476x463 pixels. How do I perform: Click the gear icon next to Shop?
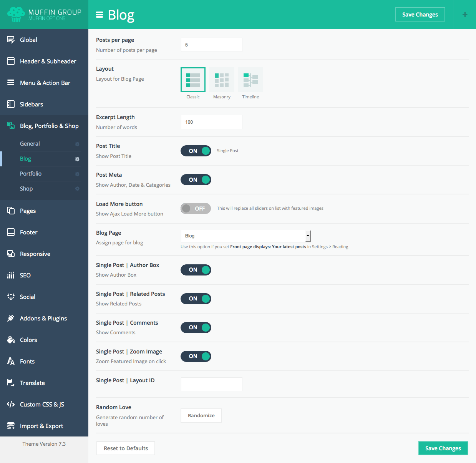tap(77, 189)
